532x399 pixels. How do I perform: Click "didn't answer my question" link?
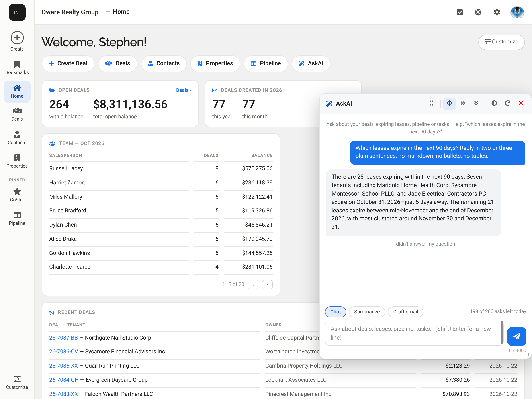(425, 244)
